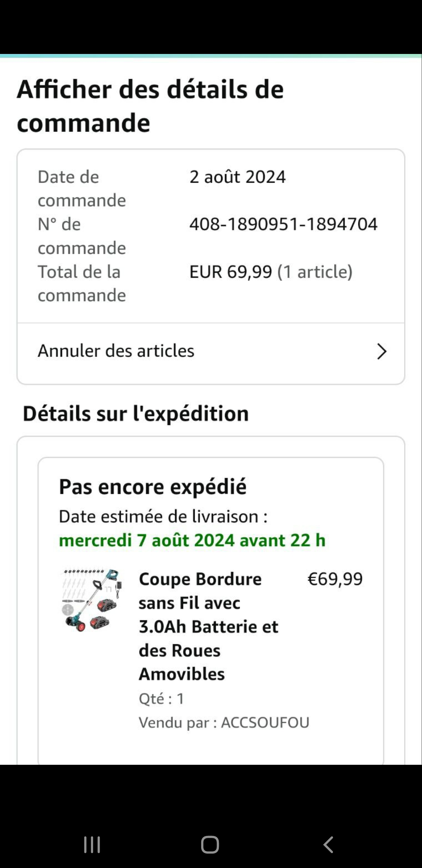Expand the Annuler des articles chevron
This screenshot has height=868, width=422.
tap(381, 351)
